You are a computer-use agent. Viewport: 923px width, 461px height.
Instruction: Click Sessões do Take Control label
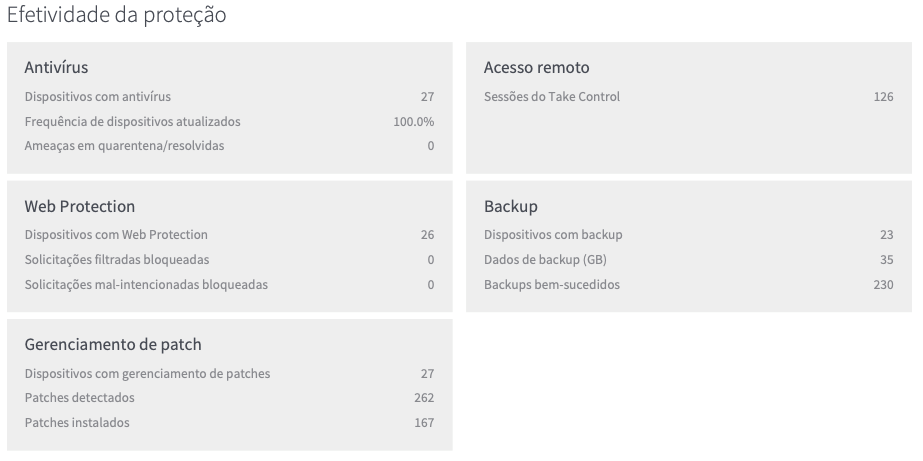[x=552, y=97]
